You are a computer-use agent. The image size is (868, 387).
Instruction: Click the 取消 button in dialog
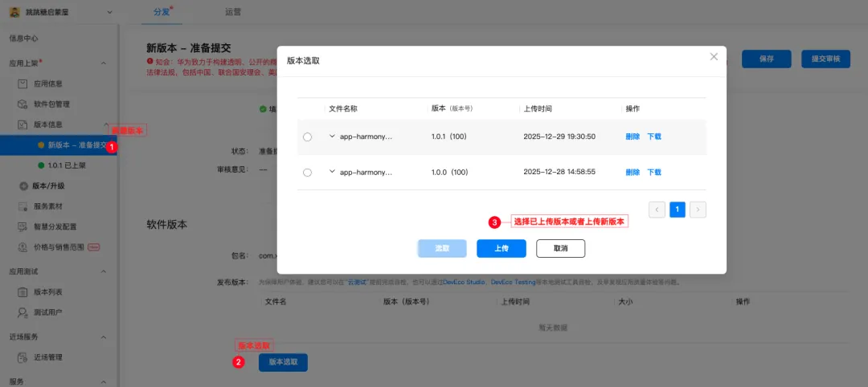coord(561,249)
